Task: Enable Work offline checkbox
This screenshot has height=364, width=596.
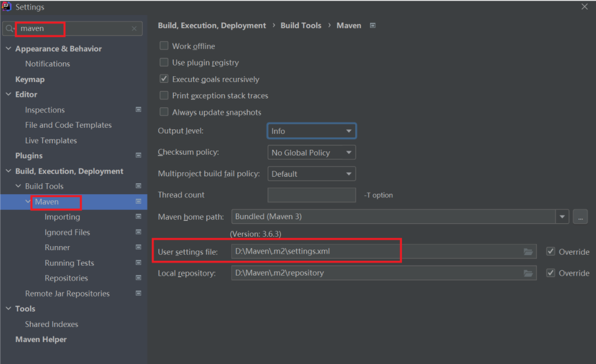Action: [x=164, y=46]
